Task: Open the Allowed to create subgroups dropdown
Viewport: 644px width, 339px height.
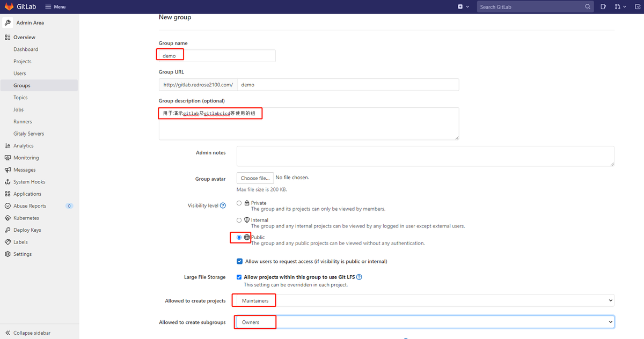Action: [426, 322]
